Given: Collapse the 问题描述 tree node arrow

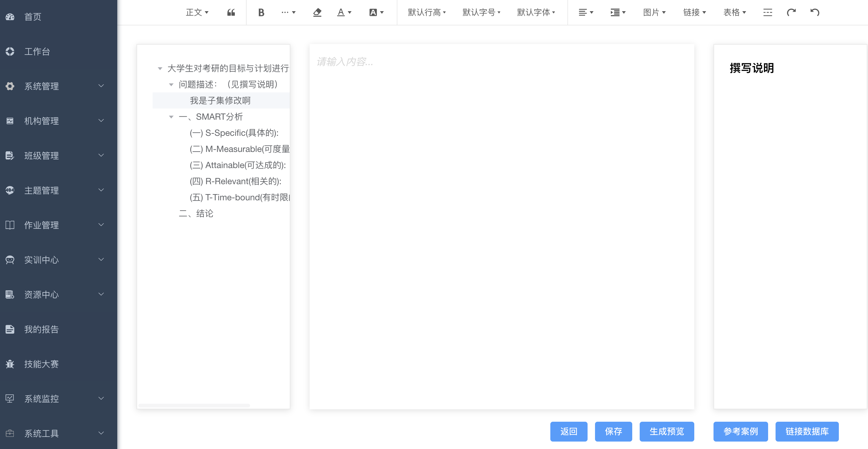Looking at the screenshot, I should (x=171, y=85).
